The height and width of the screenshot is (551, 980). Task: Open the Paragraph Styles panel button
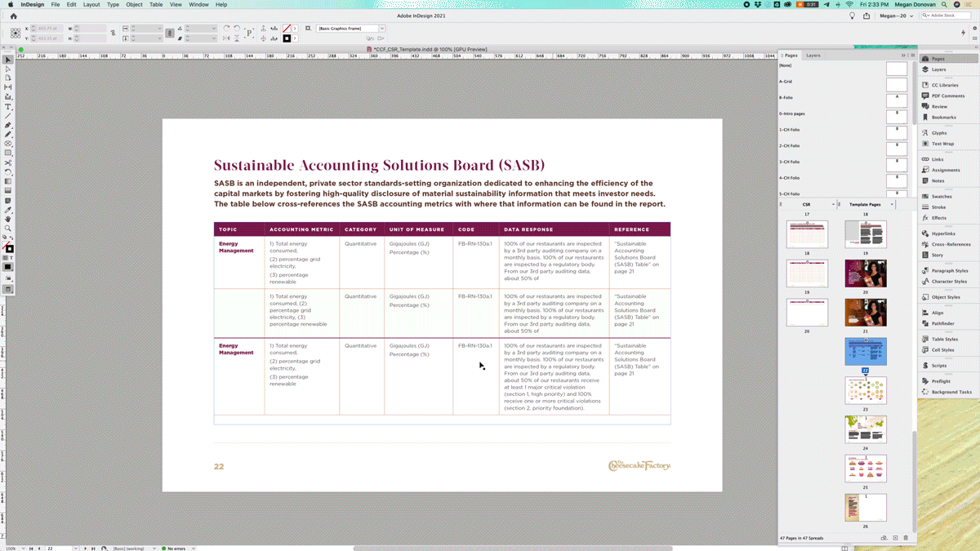point(950,270)
